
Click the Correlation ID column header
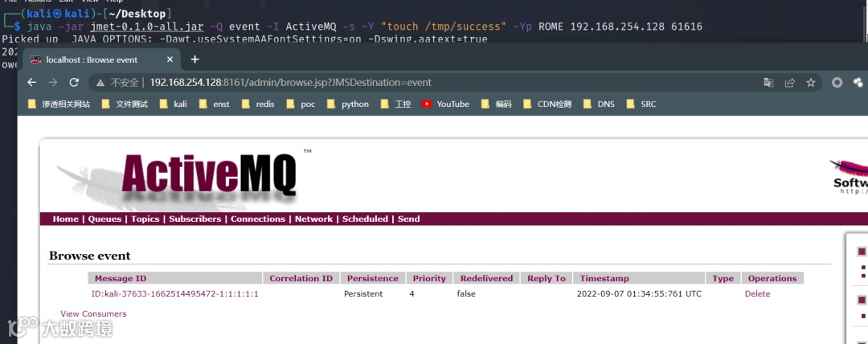point(301,278)
